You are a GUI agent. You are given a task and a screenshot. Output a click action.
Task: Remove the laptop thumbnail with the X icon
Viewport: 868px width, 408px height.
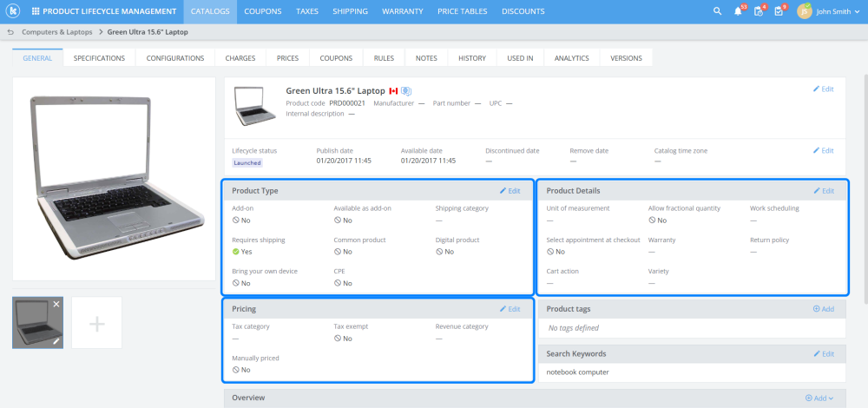coord(56,304)
